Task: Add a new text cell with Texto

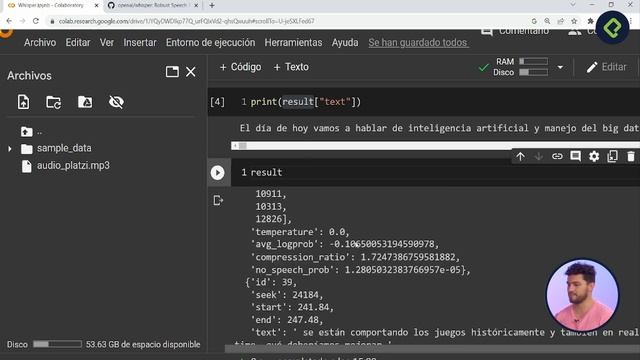Action: point(291,67)
